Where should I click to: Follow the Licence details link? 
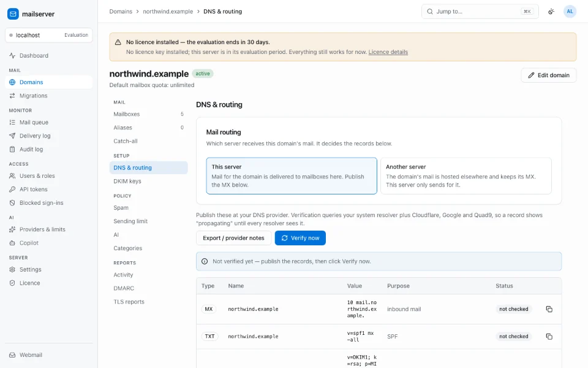388,52
